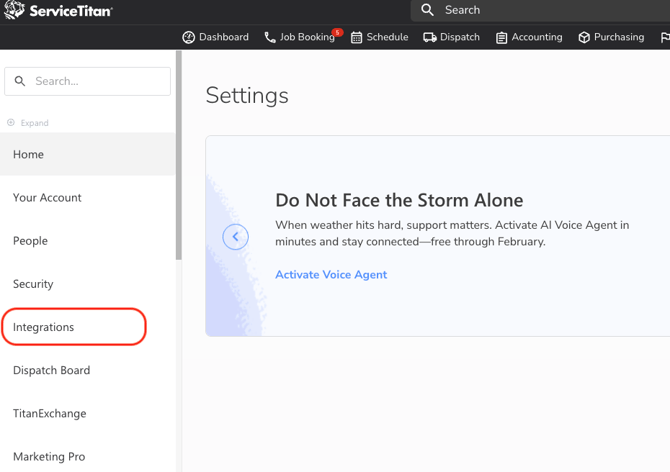Click the Expand plus icon in sidebar

click(11, 123)
